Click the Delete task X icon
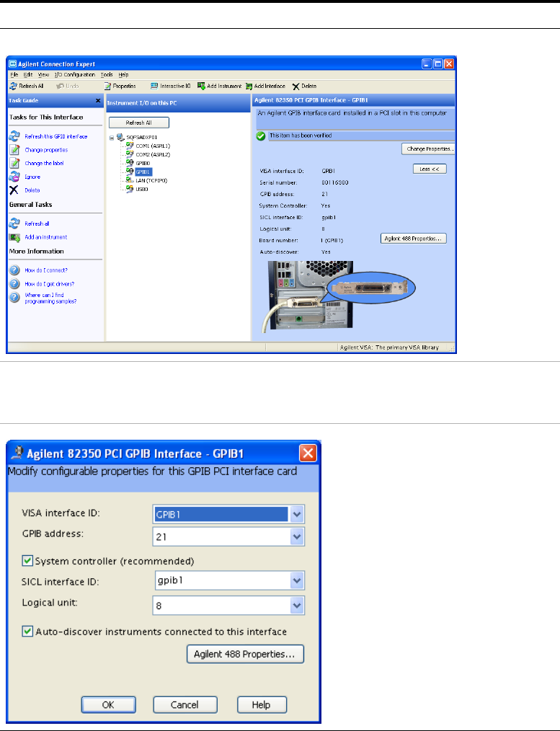This screenshot has width=560, height=731. [14, 190]
